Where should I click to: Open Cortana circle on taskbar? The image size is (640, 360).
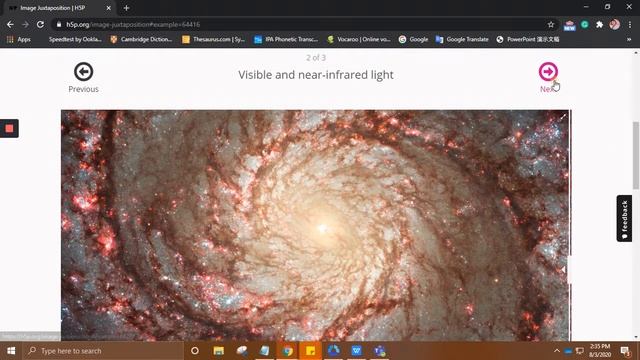(x=195, y=351)
